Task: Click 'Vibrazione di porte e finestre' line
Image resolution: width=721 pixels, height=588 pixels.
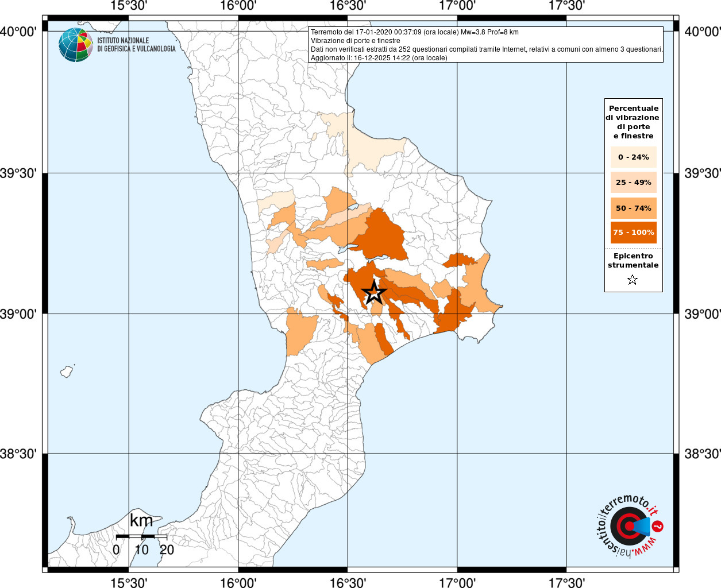Action: pyautogui.click(x=356, y=41)
